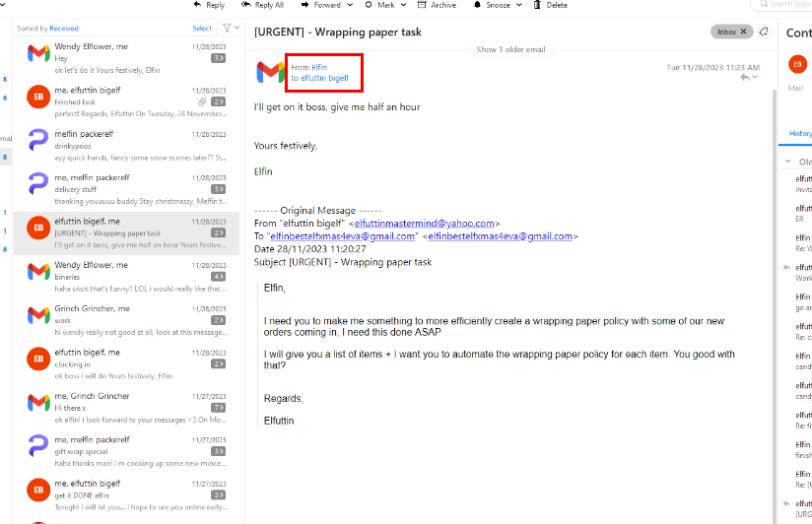Click EB avatar on finished task email
Screen dimensions: 812x524
pyautogui.click(x=38, y=97)
